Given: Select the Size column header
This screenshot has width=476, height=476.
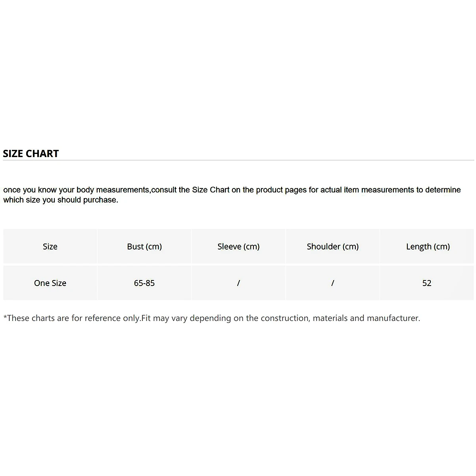Looking at the screenshot, I should tap(50, 246).
